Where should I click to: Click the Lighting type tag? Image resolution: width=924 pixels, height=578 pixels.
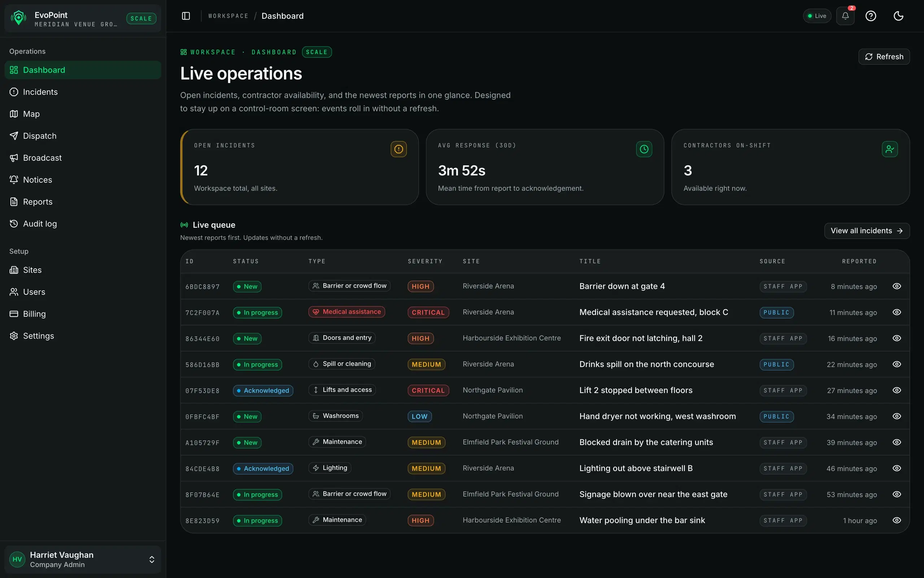click(x=330, y=468)
